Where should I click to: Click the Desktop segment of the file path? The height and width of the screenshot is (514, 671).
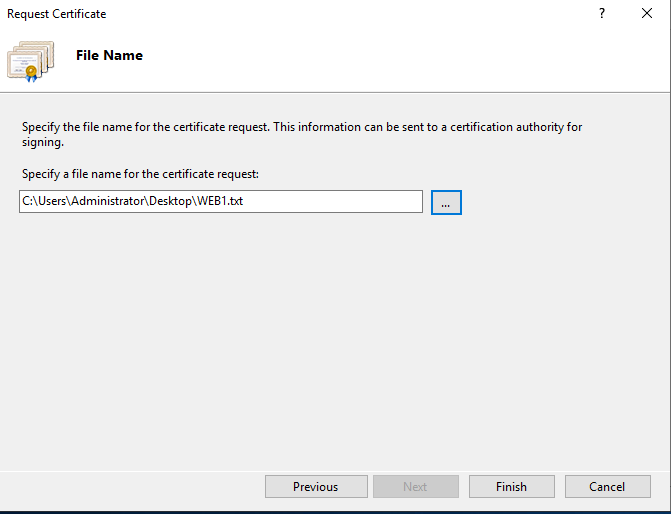168,202
